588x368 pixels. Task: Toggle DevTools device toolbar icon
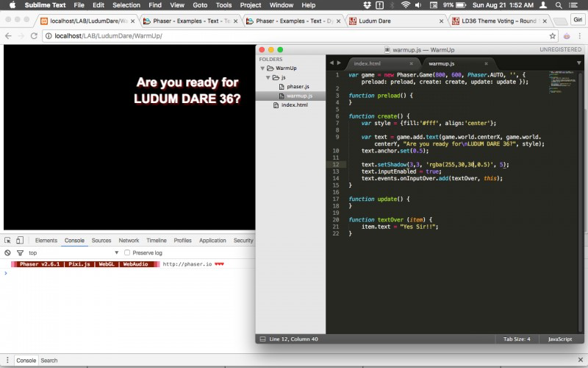point(20,241)
